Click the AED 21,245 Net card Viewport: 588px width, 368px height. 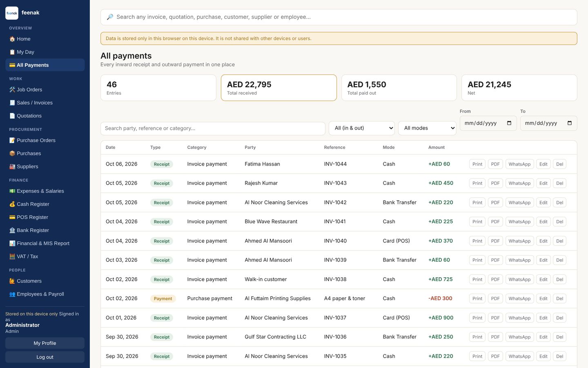click(519, 88)
